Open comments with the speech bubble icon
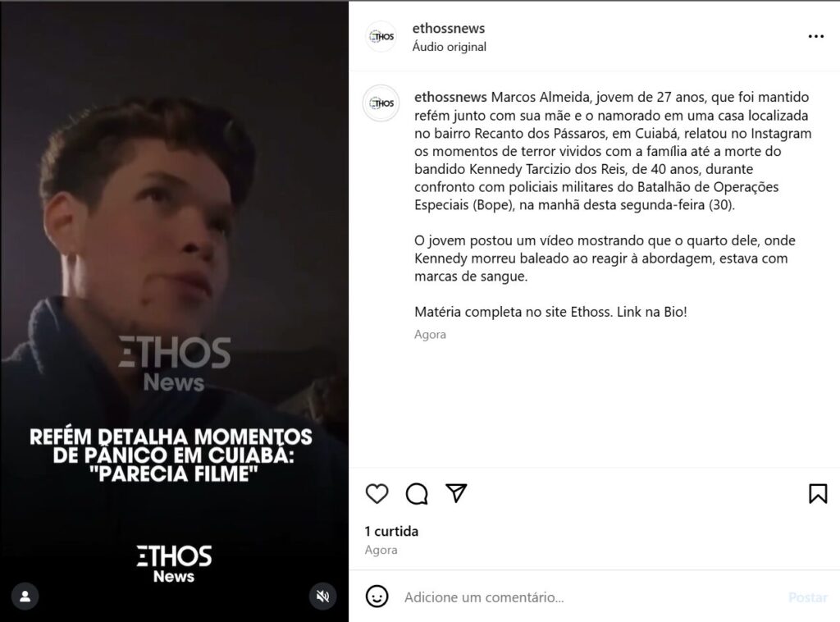This screenshot has height=622, width=840. coord(417,493)
